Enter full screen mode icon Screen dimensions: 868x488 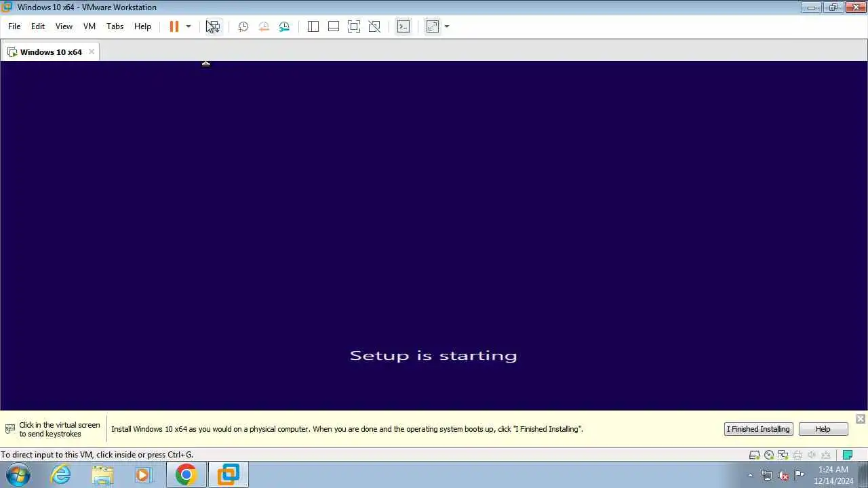[x=354, y=26]
